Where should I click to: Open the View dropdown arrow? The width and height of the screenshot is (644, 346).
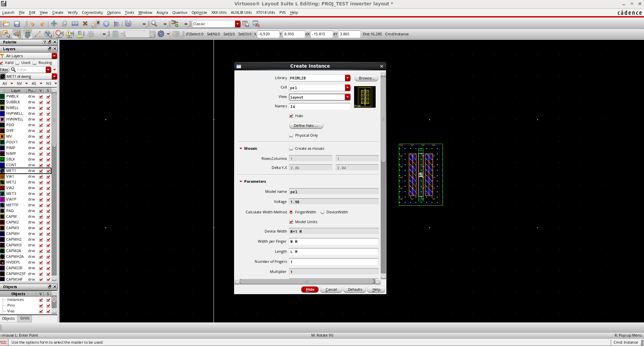coord(348,97)
